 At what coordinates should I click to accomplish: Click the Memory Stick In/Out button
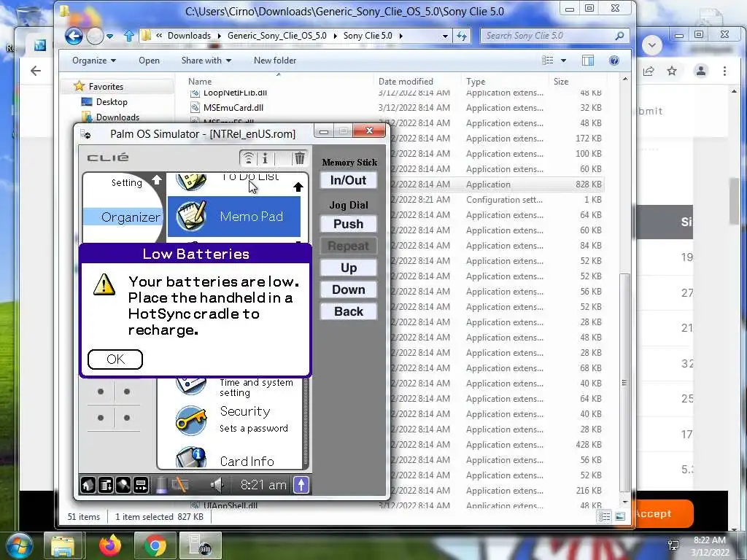click(348, 180)
